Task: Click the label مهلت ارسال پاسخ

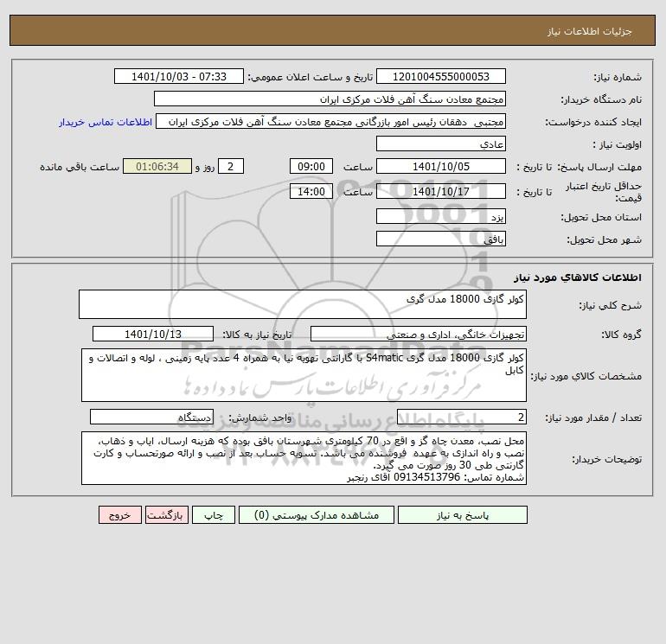Action: (600, 167)
